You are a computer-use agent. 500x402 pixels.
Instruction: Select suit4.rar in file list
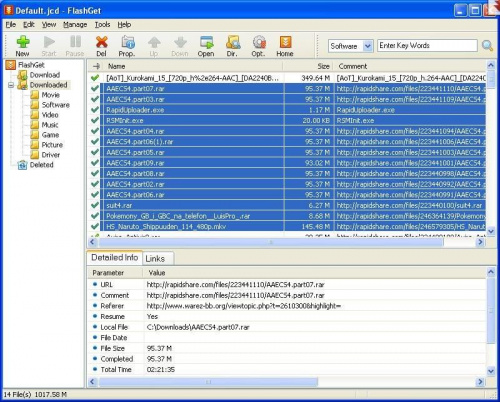click(287, 205)
